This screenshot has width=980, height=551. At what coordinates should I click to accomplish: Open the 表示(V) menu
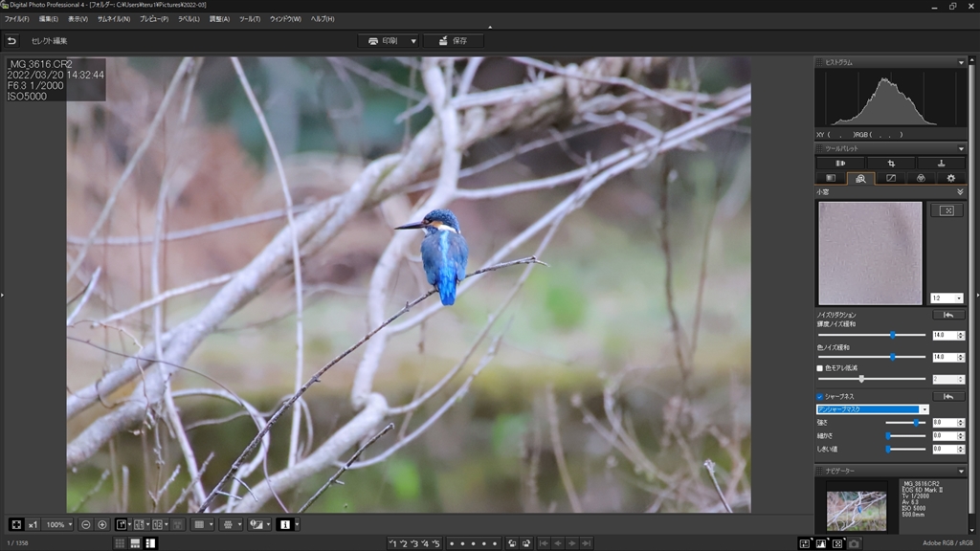(x=78, y=19)
